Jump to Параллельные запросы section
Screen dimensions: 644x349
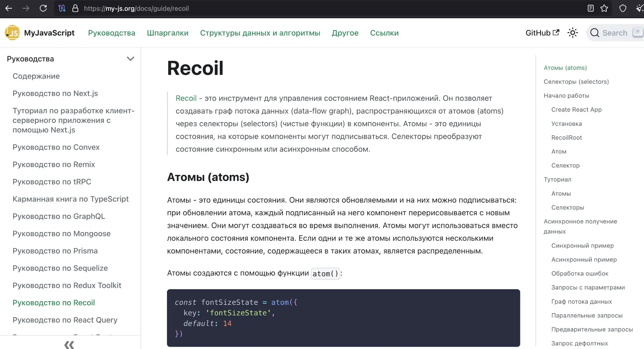pos(587,315)
